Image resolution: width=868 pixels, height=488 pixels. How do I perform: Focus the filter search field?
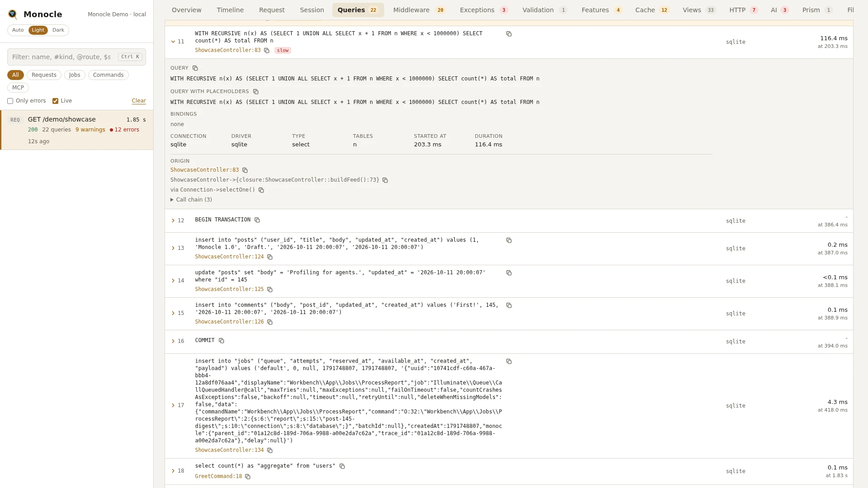[76, 57]
